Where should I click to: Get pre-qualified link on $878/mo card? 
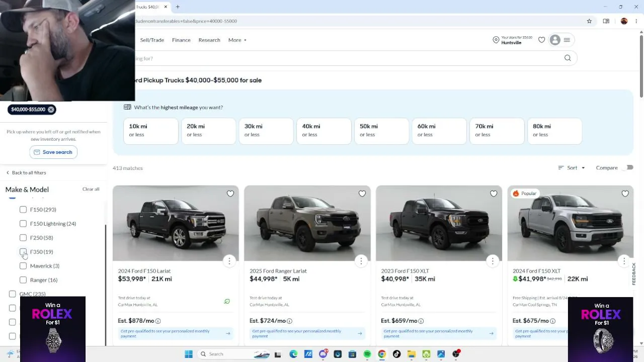[x=176, y=333]
